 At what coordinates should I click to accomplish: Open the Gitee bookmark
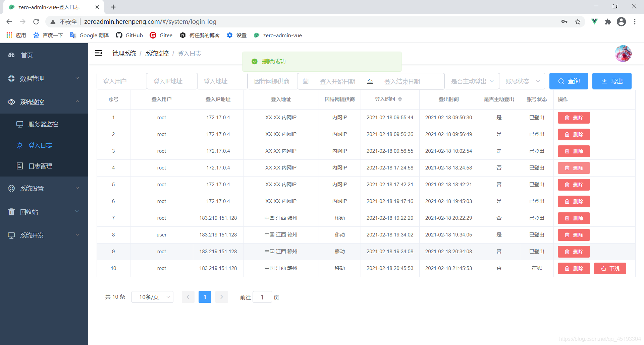pyautogui.click(x=161, y=35)
